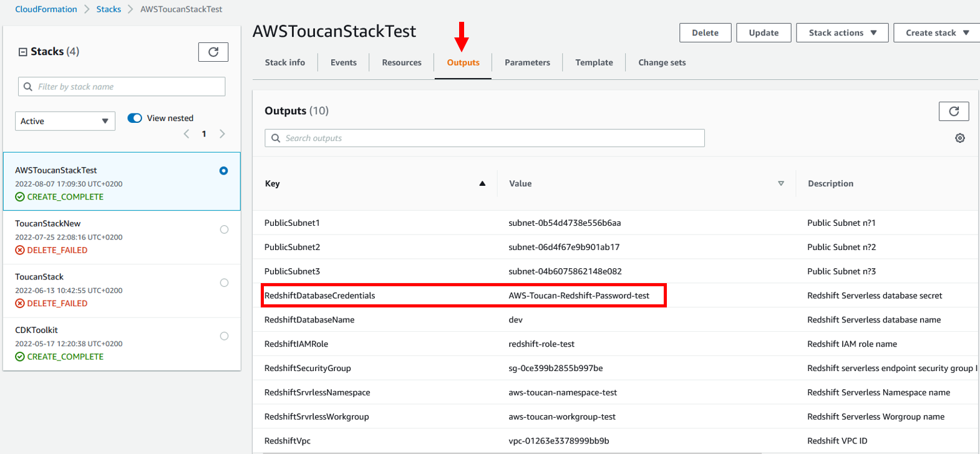This screenshot has height=454, width=980.
Task: Sort outputs by Value column arrow
Action: pyautogui.click(x=781, y=183)
